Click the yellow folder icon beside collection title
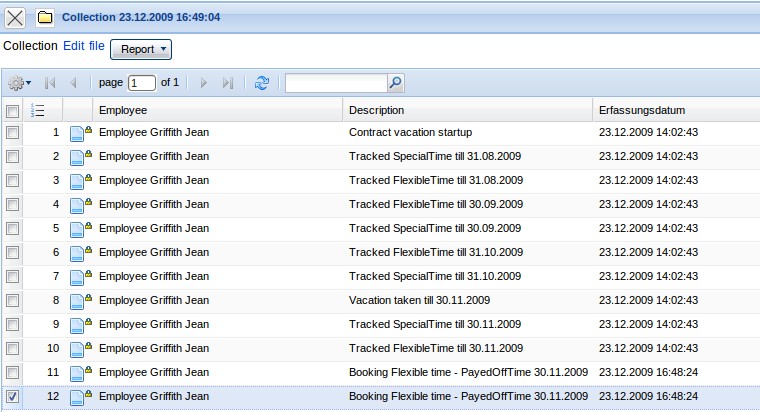760x412 pixels. (x=45, y=18)
